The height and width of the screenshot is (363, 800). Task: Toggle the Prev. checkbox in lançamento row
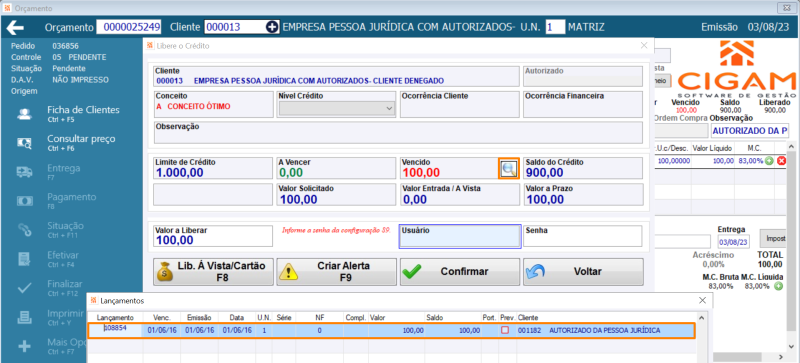click(505, 330)
